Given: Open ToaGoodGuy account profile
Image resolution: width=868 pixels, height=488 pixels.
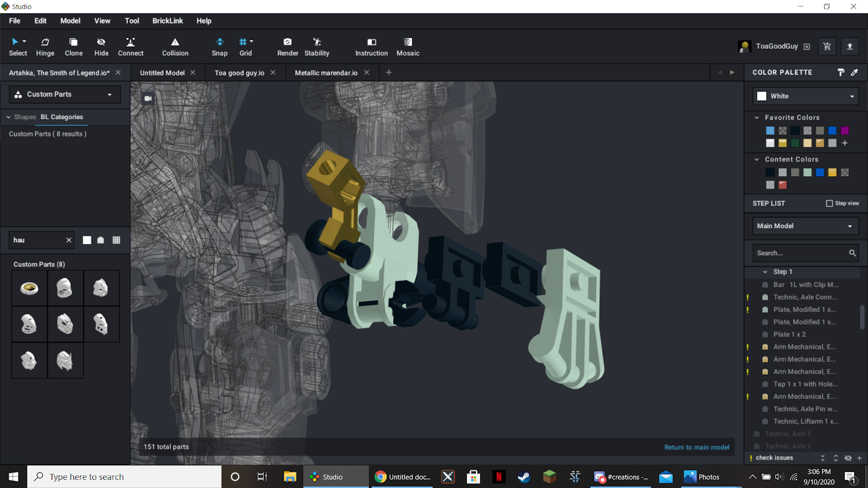Looking at the screenshot, I should coord(777,47).
